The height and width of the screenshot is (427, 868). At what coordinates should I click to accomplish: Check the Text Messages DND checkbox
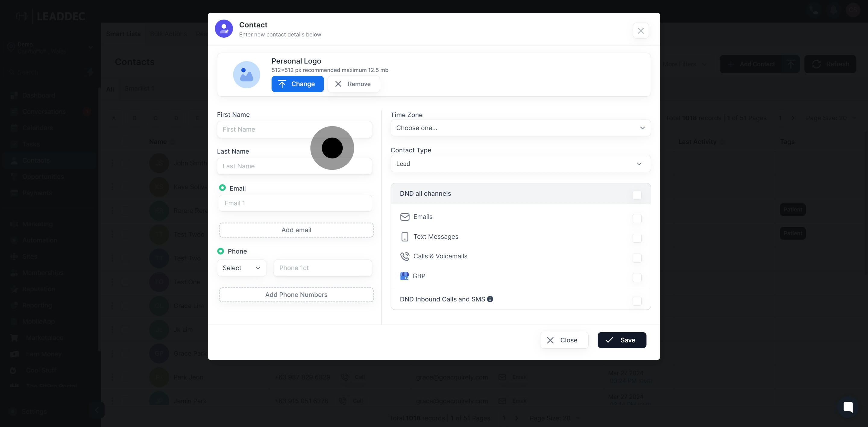[x=637, y=238]
